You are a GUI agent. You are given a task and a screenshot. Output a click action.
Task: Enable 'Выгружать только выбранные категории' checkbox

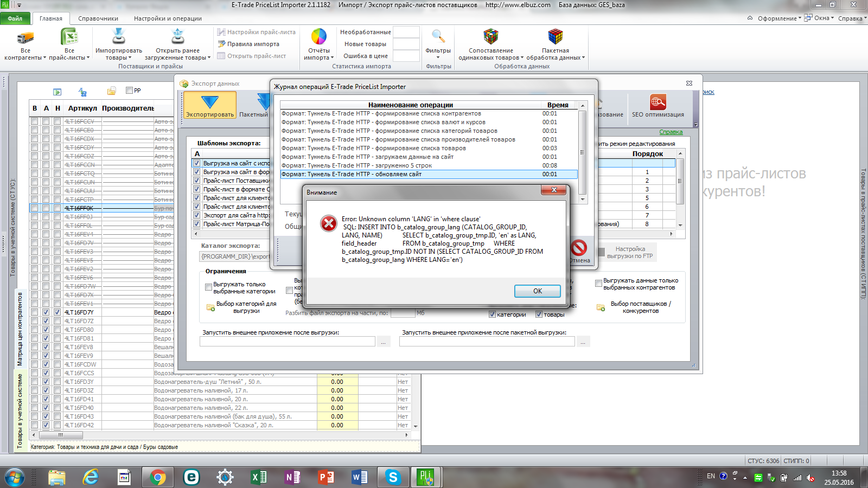208,287
